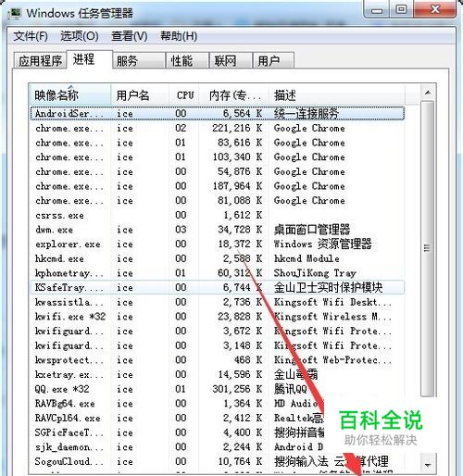Select the hkcmd.exe process
This screenshot has width=463, height=476.
218,258
